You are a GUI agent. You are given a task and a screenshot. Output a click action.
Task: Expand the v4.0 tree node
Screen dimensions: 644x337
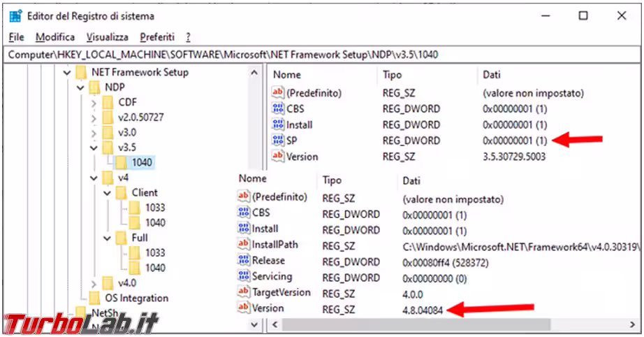[x=94, y=283]
